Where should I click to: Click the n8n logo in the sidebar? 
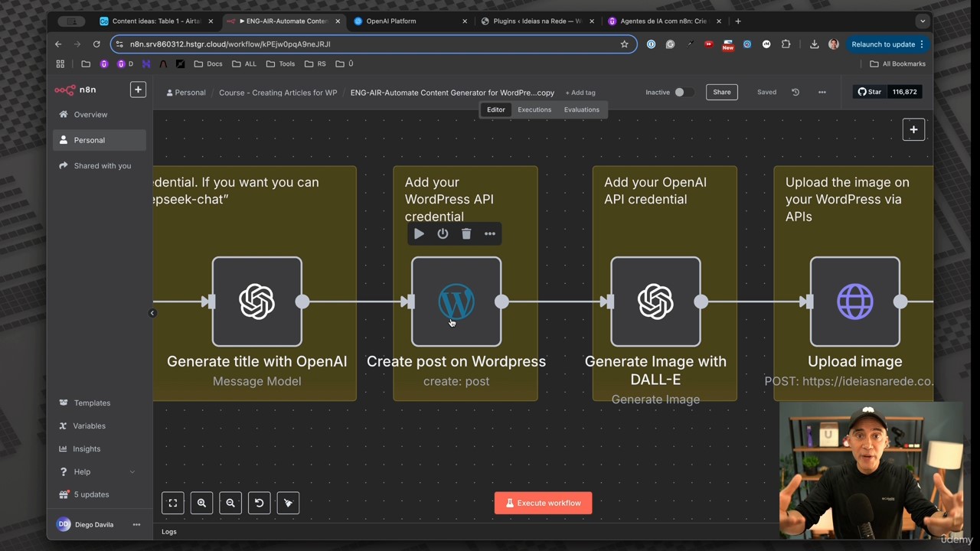pos(75,90)
